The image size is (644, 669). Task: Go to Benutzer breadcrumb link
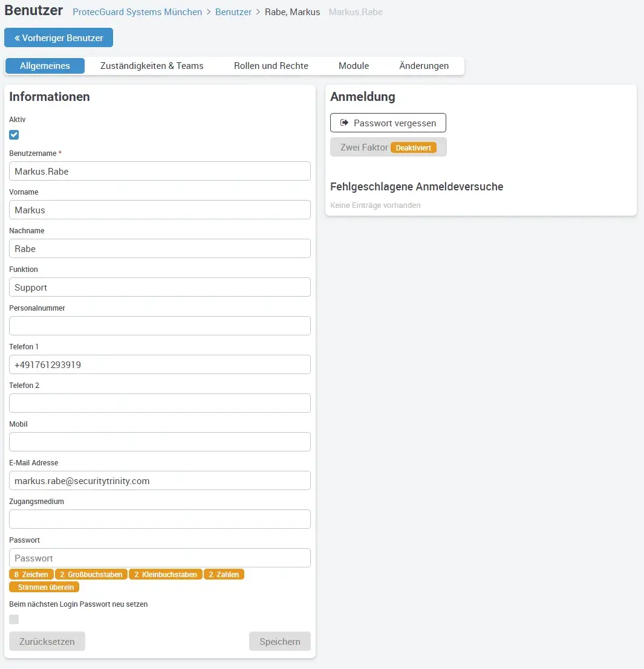[233, 12]
